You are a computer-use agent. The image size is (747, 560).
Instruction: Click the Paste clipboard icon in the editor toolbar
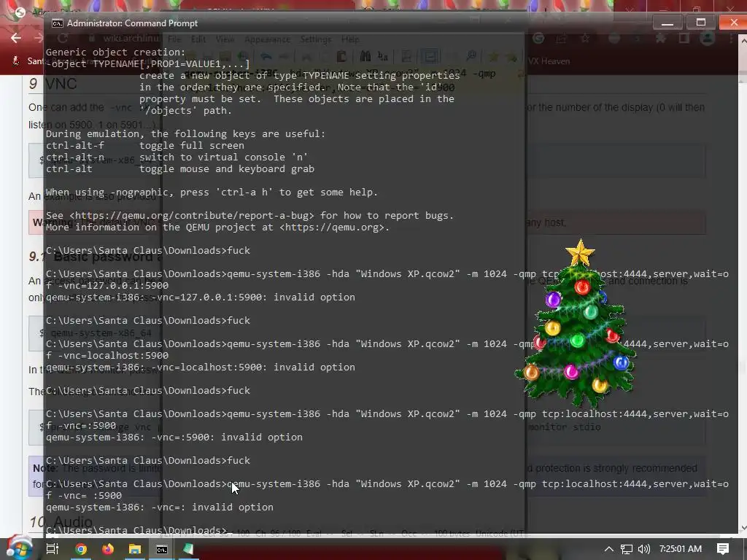pos(341,57)
